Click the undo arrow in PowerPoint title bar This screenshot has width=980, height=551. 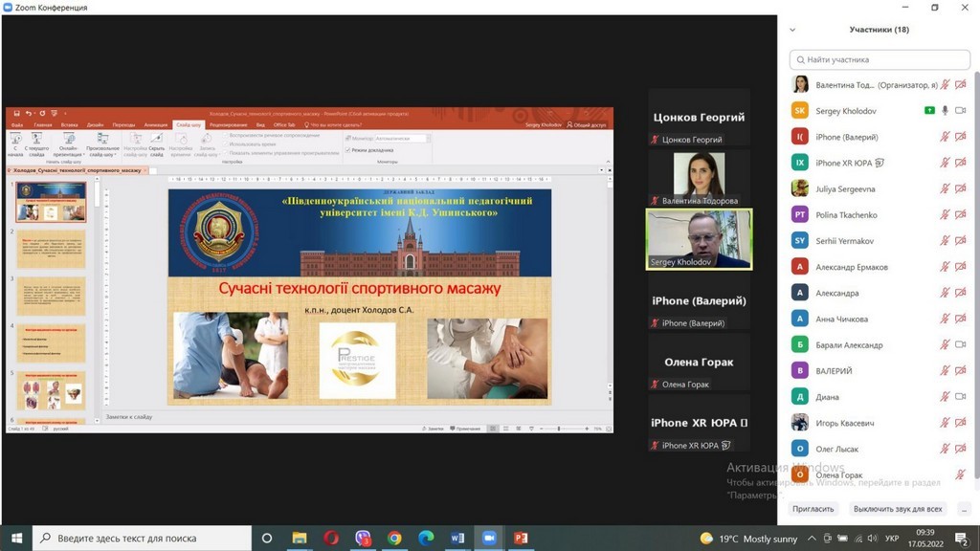point(29,114)
